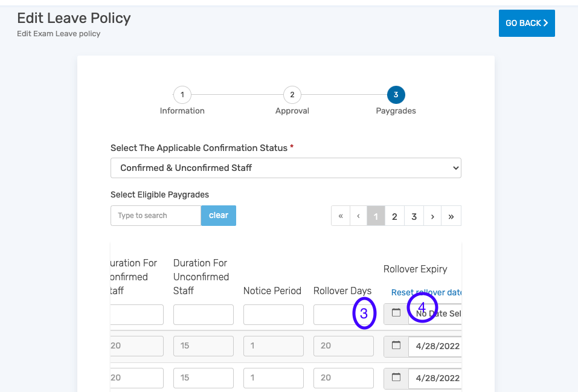Focus the Type to search field

click(156, 216)
